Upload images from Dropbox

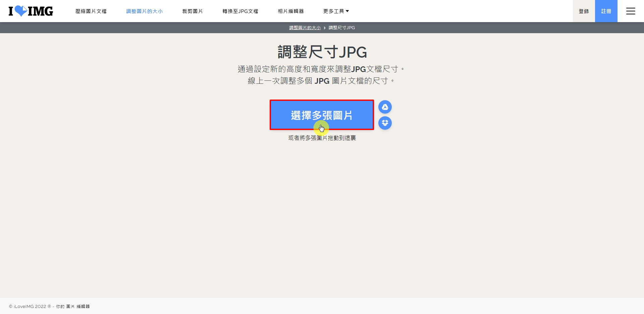[385, 123]
